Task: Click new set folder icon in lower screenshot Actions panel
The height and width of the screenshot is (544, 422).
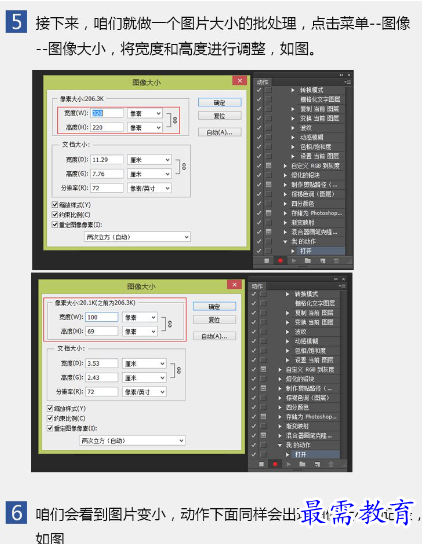Action: tap(303, 464)
